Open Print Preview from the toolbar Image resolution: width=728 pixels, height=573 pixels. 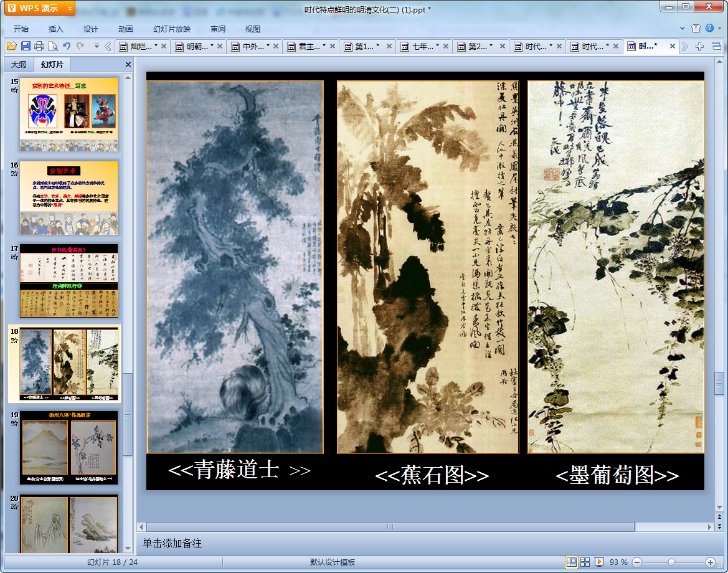pos(53,46)
